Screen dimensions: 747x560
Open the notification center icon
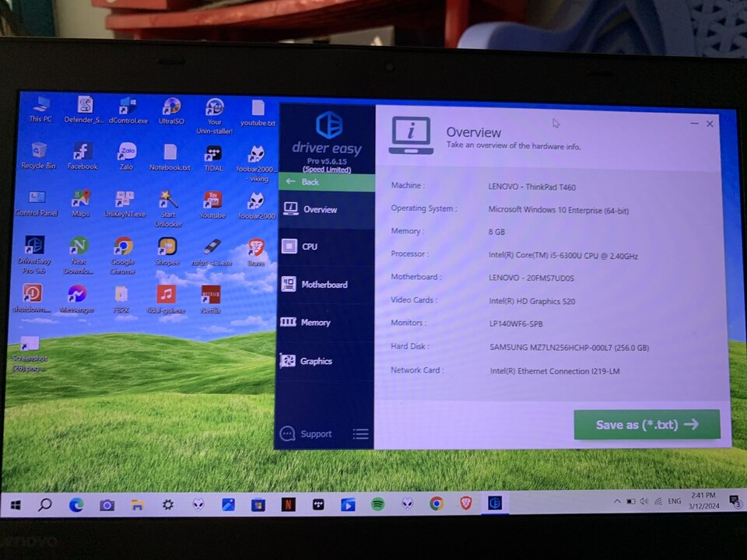[734, 500]
